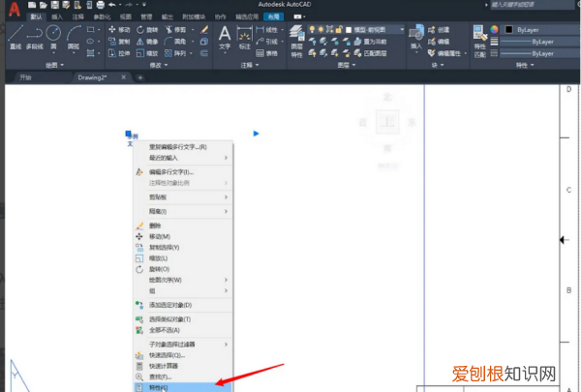Open the layer name dropdown list
The width and height of the screenshot is (581, 392).
[x=402, y=29]
